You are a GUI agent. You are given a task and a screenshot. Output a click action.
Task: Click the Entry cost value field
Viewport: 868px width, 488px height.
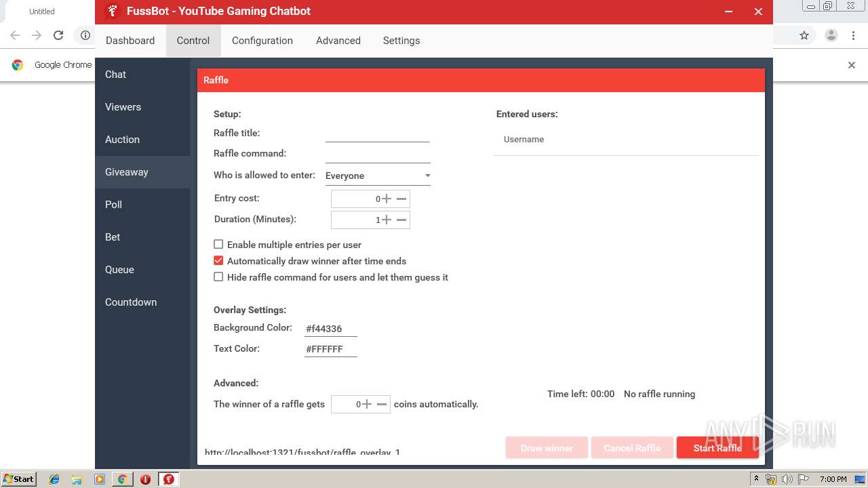[x=357, y=199]
